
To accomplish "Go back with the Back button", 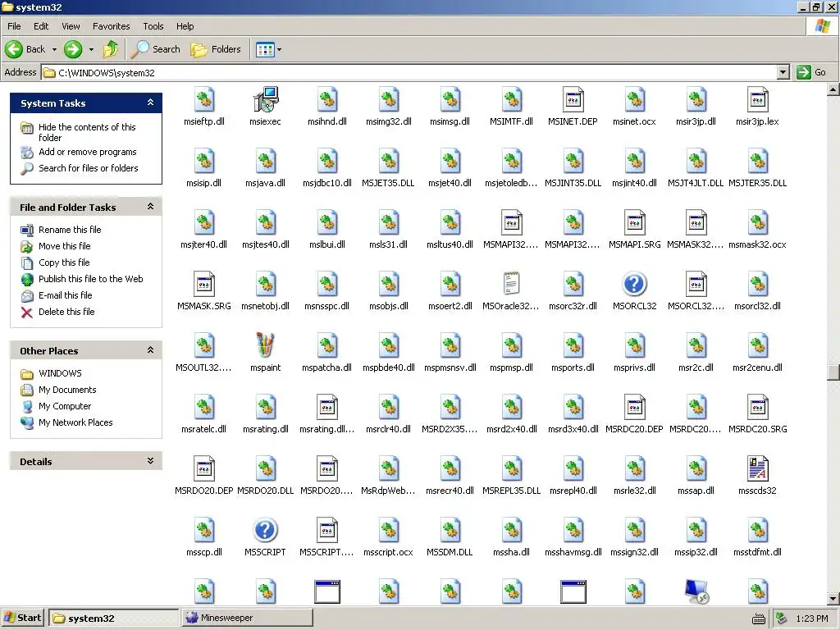I will tap(25, 49).
